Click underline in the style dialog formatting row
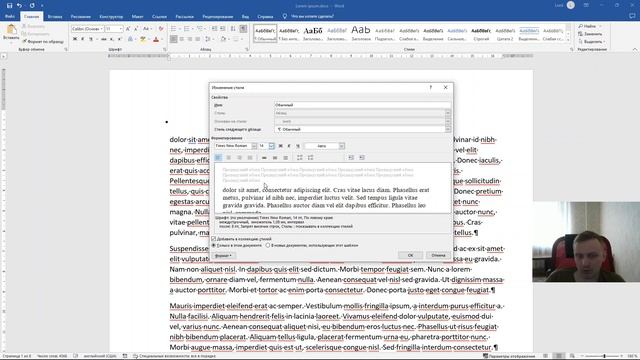This screenshot has width=640, height=360. tap(298, 146)
